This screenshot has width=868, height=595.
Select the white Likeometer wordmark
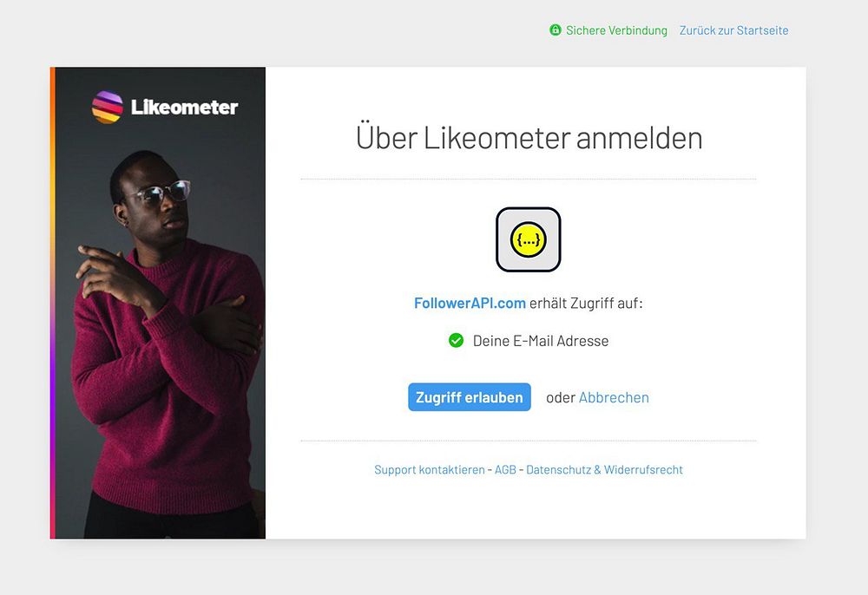click(184, 107)
